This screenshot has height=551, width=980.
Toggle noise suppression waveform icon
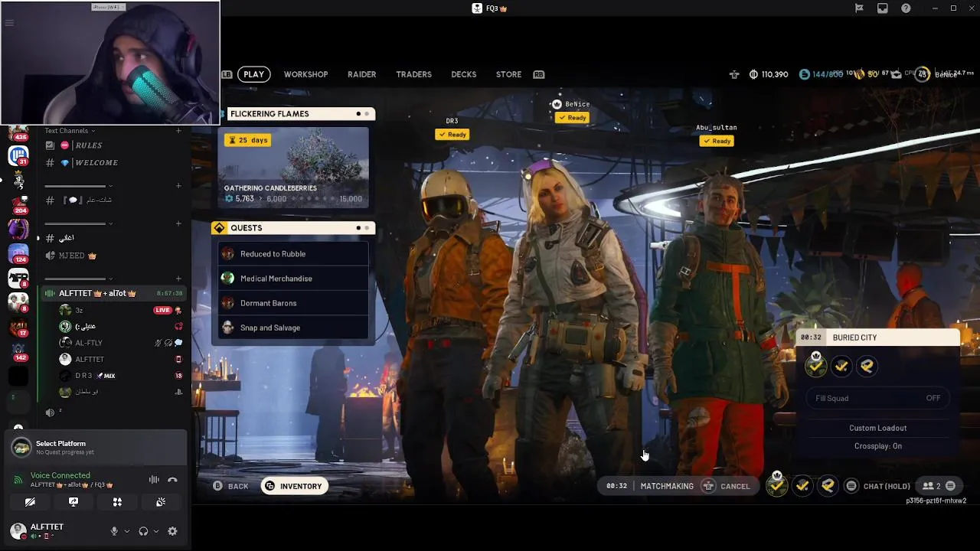click(x=154, y=480)
